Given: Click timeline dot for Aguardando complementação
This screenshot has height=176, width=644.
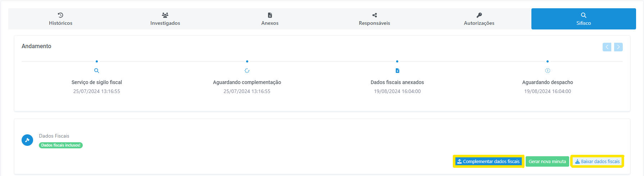Looking at the screenshot, I should pyautogui.click(x=247, y=61).
